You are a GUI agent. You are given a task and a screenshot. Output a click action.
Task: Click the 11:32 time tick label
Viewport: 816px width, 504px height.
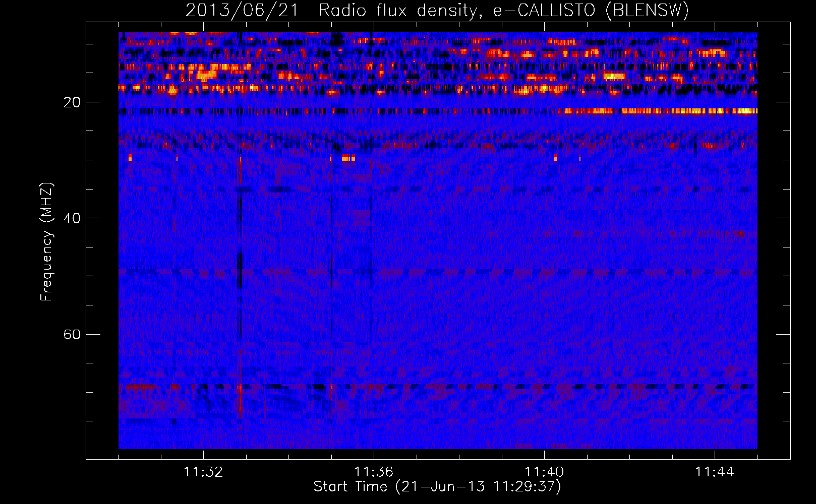[203, 472]
